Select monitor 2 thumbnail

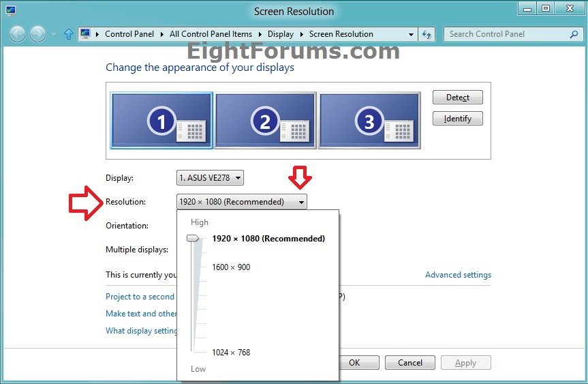[x=265, y=121]
